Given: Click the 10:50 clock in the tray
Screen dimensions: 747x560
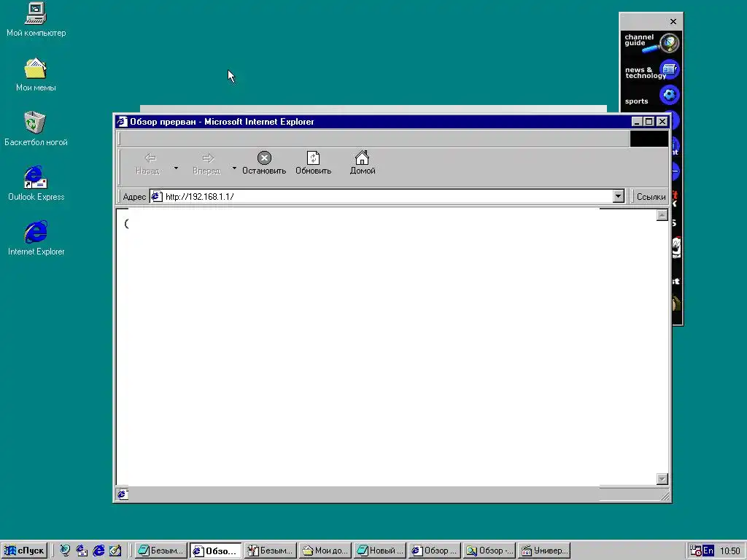Looking at the screenshot, I should coord(729,551).
